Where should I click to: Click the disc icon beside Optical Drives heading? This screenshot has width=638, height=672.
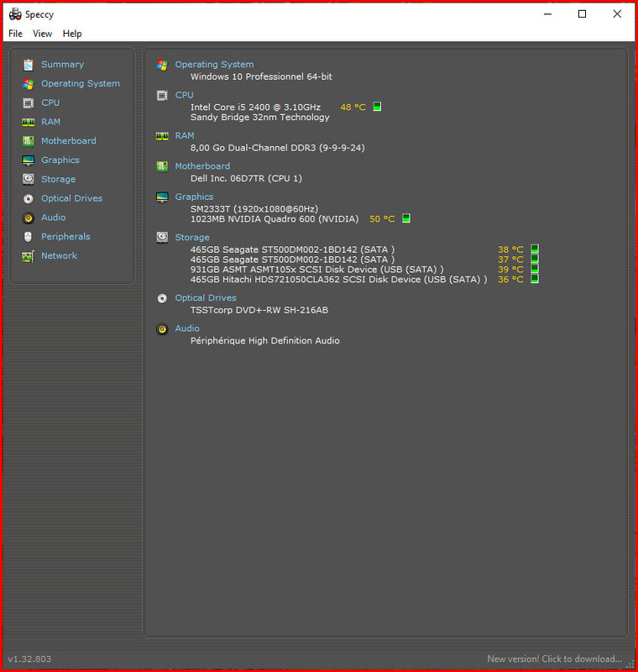(x=162, y=298)
